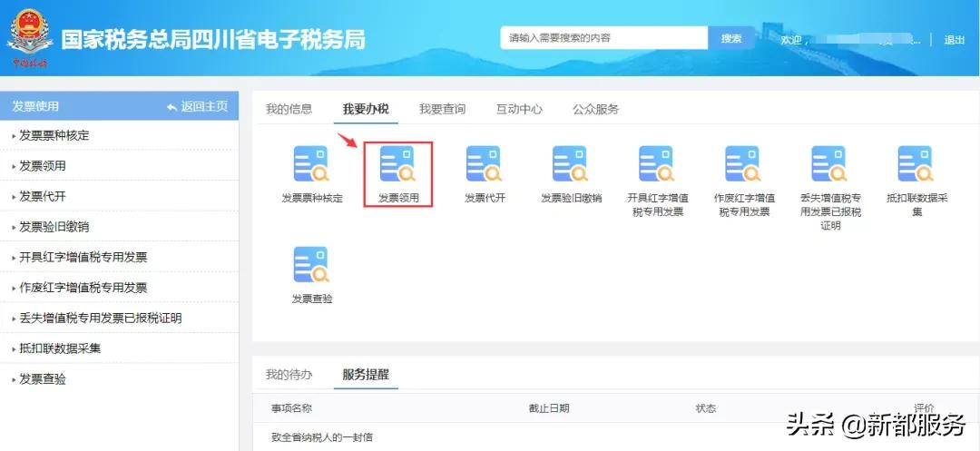
Task: Open the 抵扣联数据采集 icon in main panel
Action: 915,164
